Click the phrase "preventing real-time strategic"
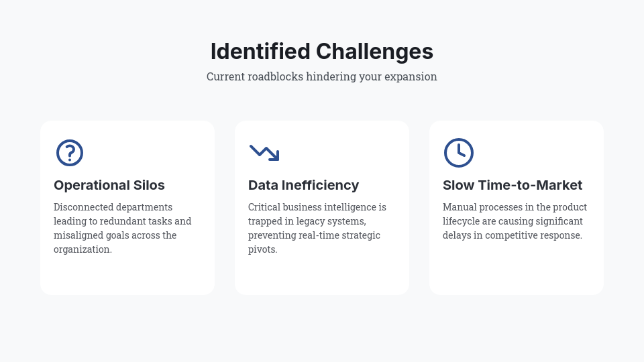This screenshot has height=362, width=644. point(314,235)
